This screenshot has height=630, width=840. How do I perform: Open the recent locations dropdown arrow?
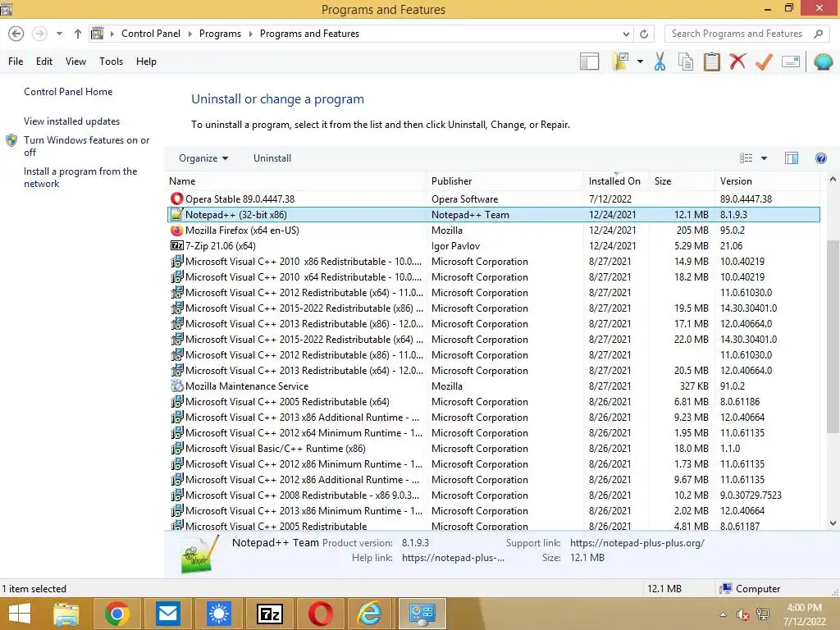pos(59,34)
